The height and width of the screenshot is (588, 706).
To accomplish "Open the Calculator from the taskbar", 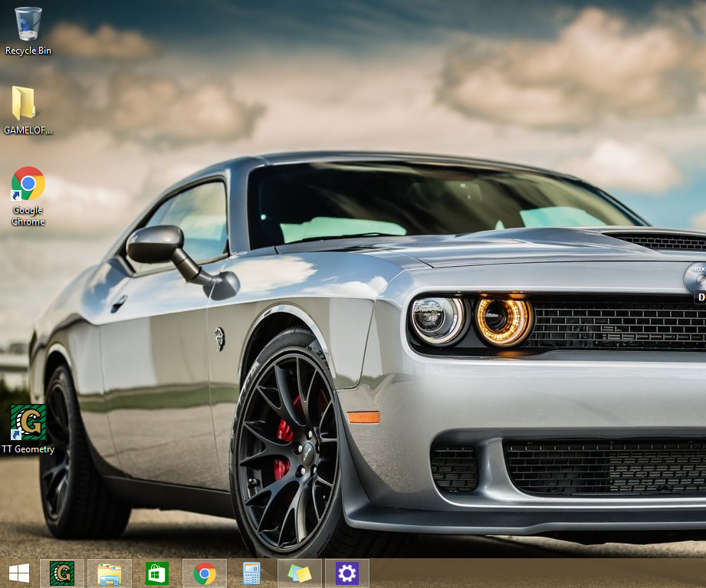I will pos(251,573).
